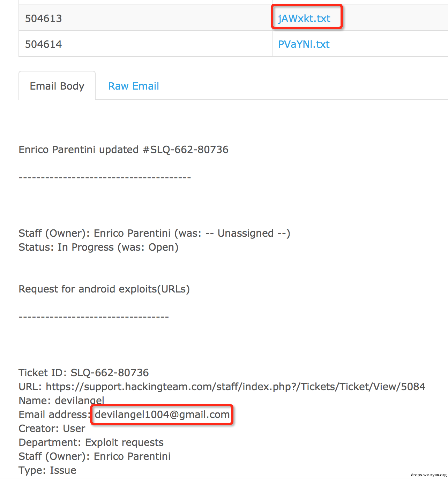Click the 'Department: Exploit requests' line
This screenshot has width=448, height=479.
(91, 442)
